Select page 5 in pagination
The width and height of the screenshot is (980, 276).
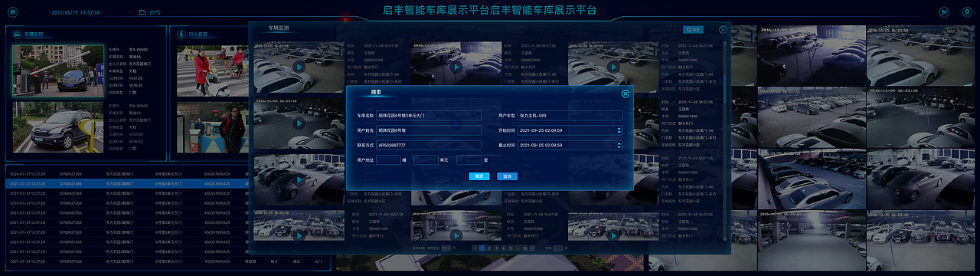click(x=511, y=248)
